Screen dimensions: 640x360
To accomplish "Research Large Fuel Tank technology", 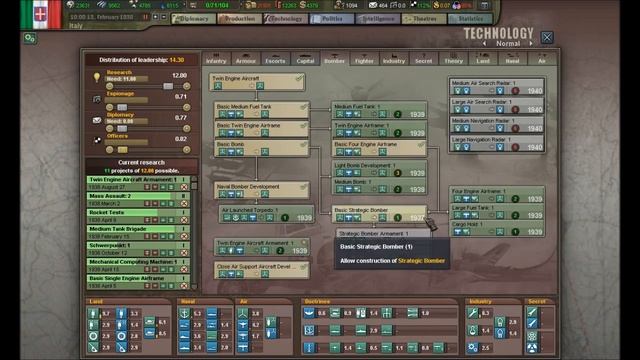I will tap(497, 211).
